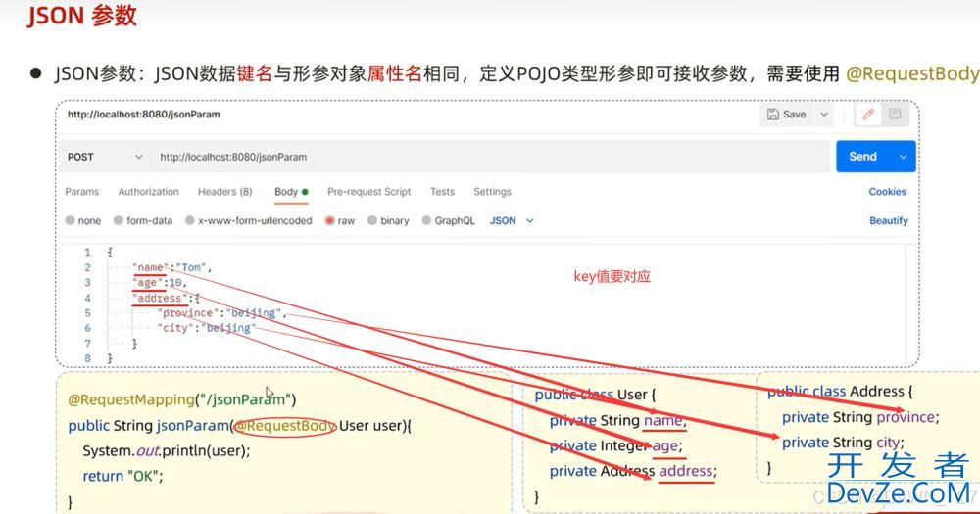The height and width of the screenshot is (514, 980).
Task: Click the @RequestMapping("/jsonParam") code line
Action: 182,399
